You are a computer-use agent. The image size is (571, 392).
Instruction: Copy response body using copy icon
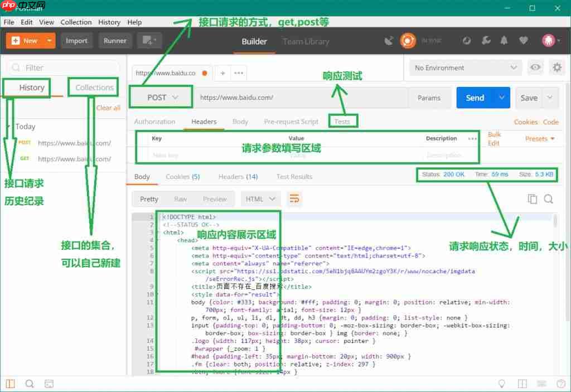point(533,199)
